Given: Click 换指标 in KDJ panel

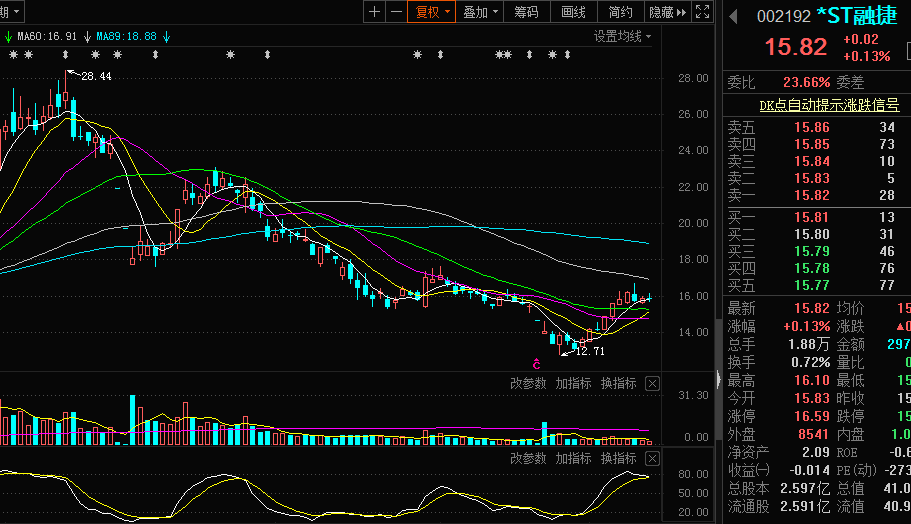Looking at the screenshot, I should pyautogui.click(x=619, y=458).
